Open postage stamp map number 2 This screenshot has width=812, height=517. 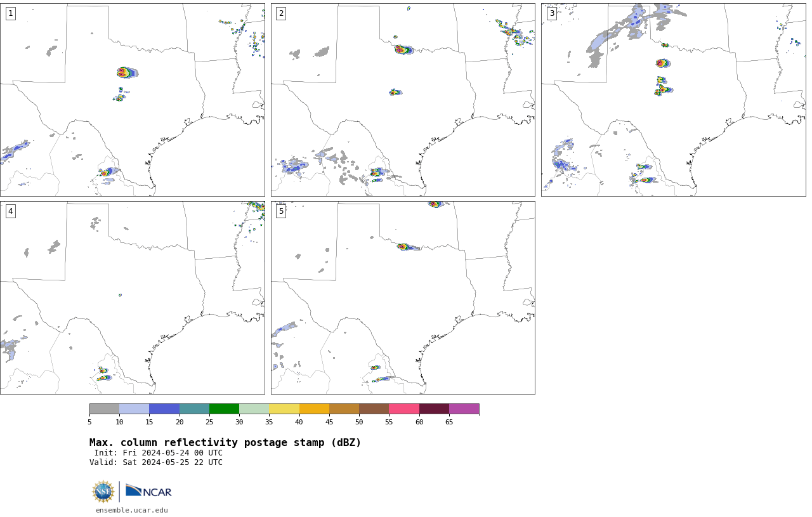coord(403,100)
